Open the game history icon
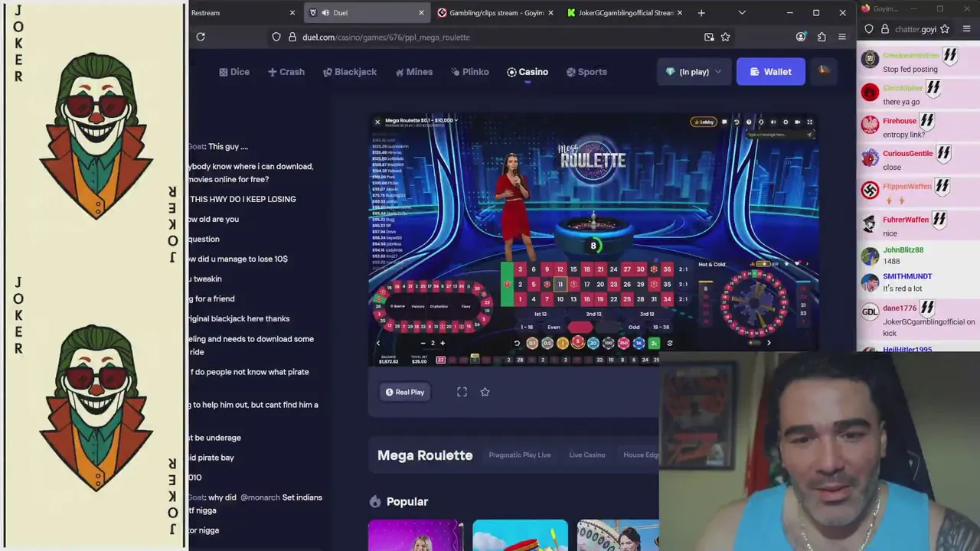 pos(737,122)
